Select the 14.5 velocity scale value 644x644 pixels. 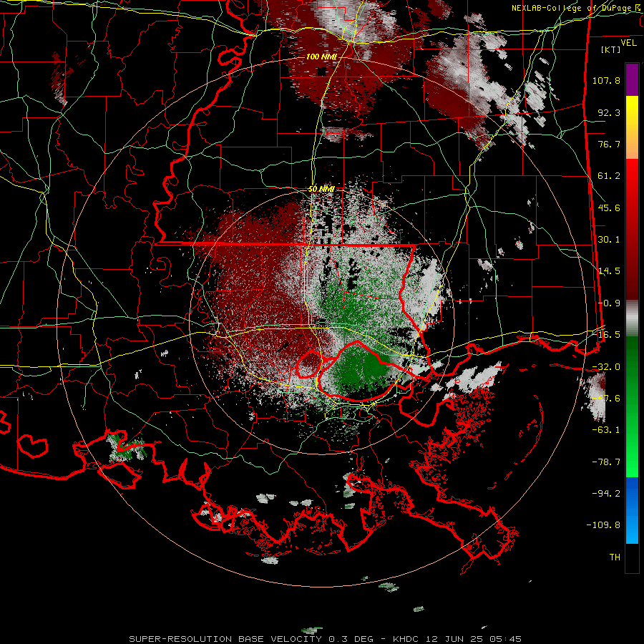point(609,271)
